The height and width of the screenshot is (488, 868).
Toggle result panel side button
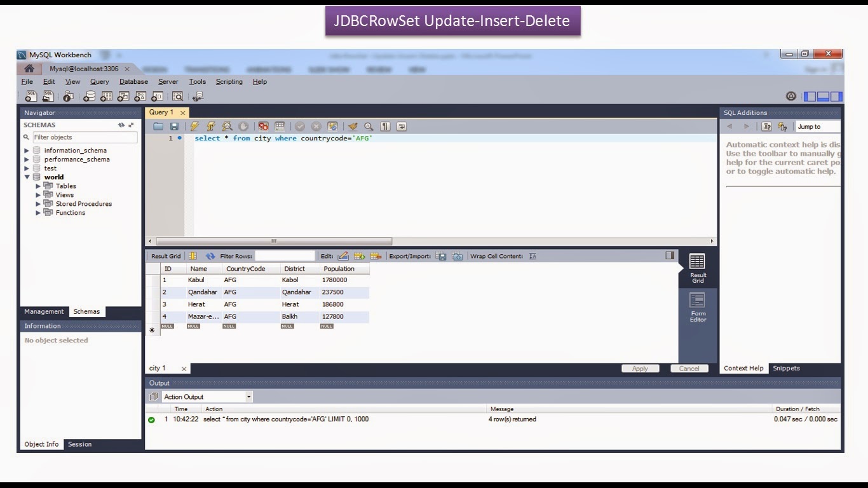pyautogui.click(x=670, y=255)
